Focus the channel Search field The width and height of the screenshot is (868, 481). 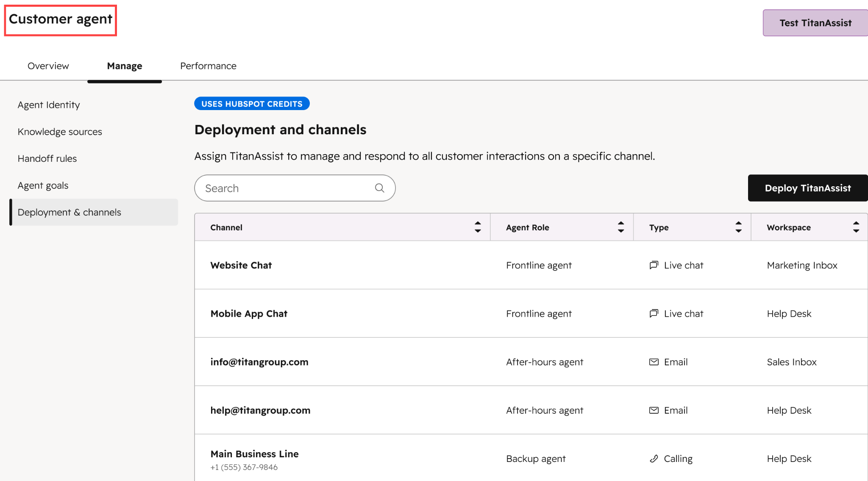pyautogui.click(x=295, y=188)
